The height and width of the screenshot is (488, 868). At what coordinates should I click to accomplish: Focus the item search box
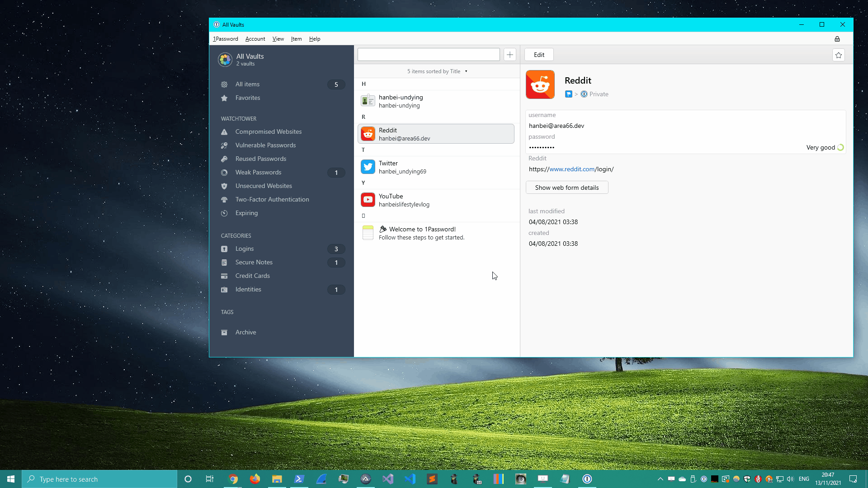429,55
